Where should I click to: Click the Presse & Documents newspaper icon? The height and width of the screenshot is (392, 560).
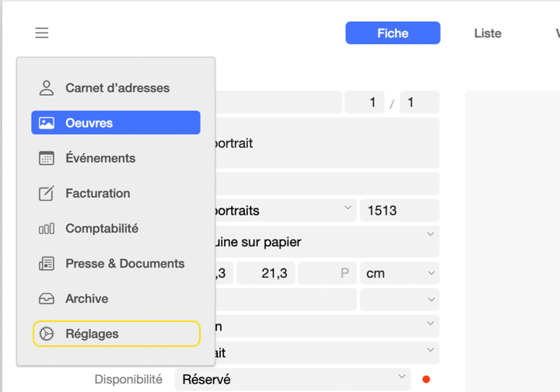(x=47, y=264)
